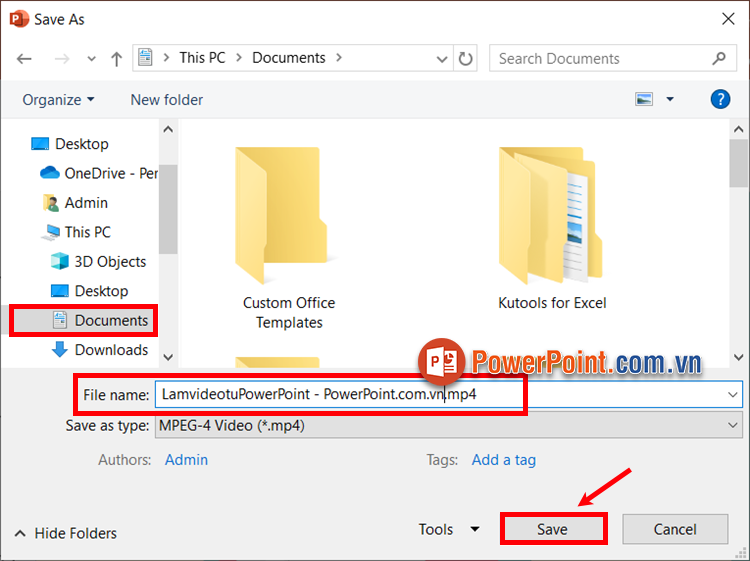
Task: Select the Custom Office Templates folder
Action: click(x=288, y=238)
